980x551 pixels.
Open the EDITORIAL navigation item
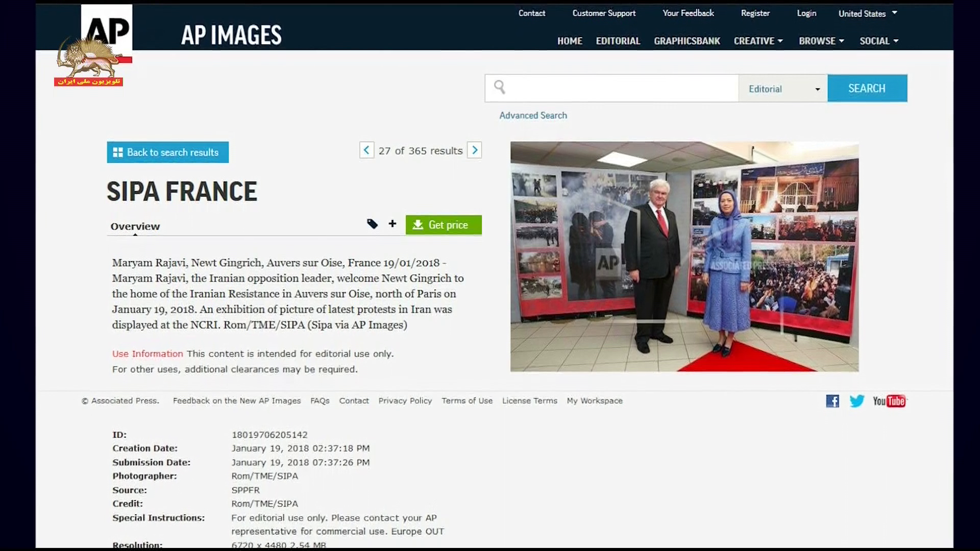pos(618,41)
